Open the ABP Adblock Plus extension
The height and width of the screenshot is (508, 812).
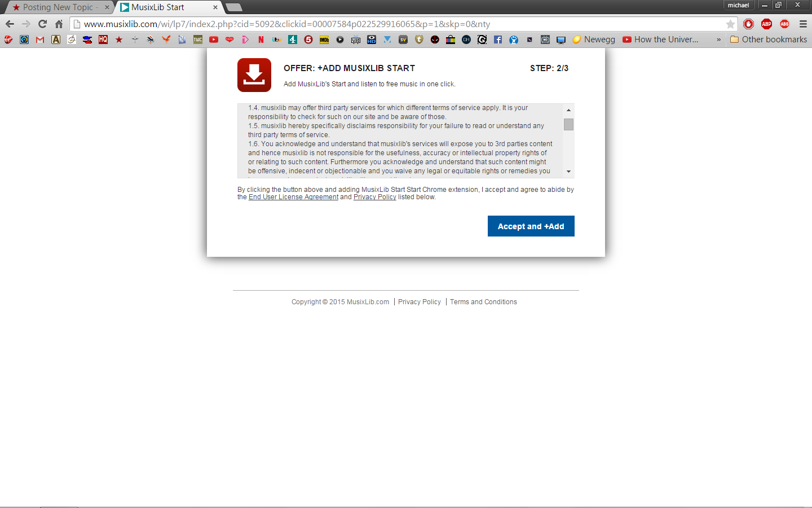(x=766, y=24)
